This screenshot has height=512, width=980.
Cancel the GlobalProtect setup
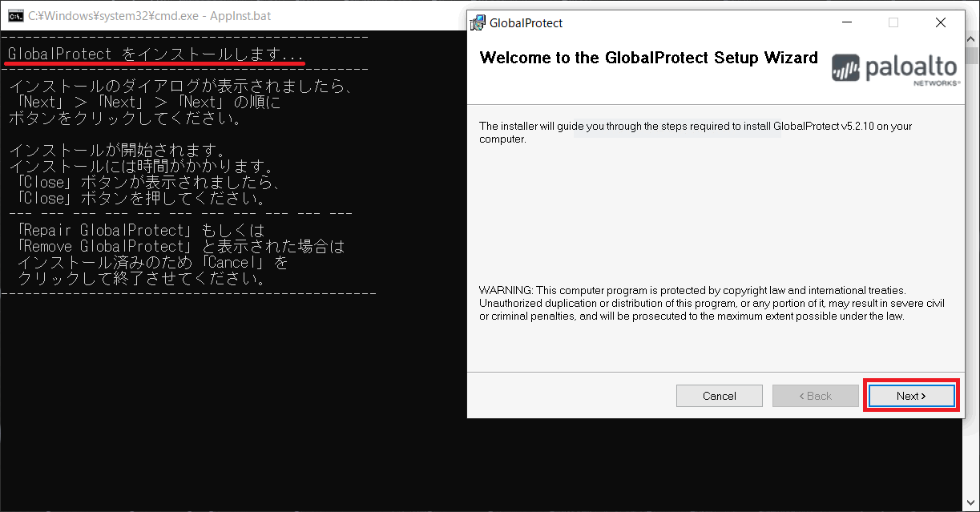point(719,396)
